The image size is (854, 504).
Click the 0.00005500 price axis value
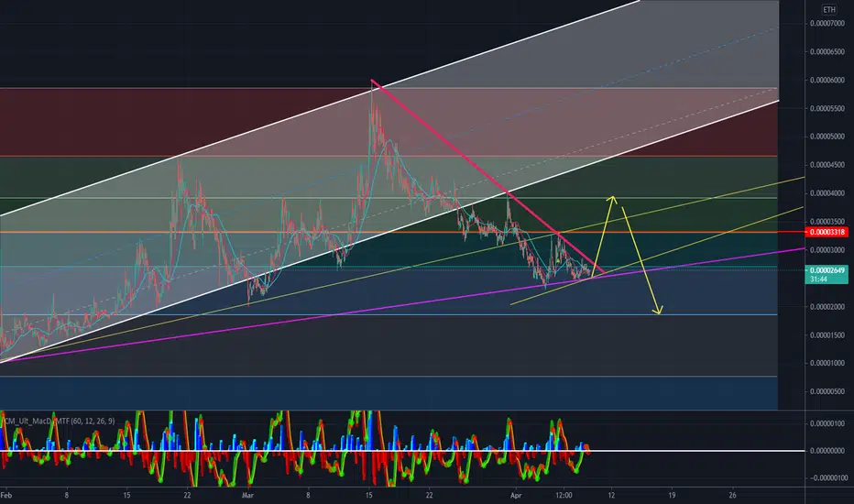(x=827, y=108)
